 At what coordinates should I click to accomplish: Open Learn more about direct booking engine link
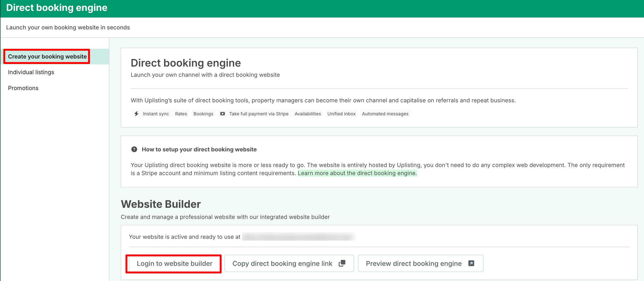[357, 173]
